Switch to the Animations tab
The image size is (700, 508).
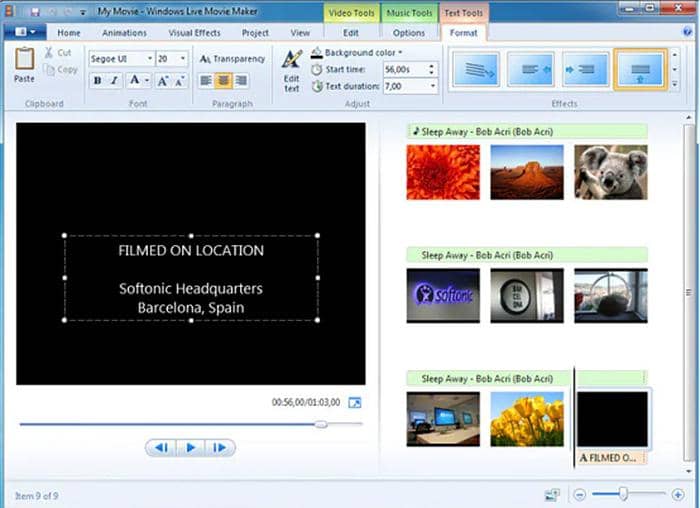point(124,33)
